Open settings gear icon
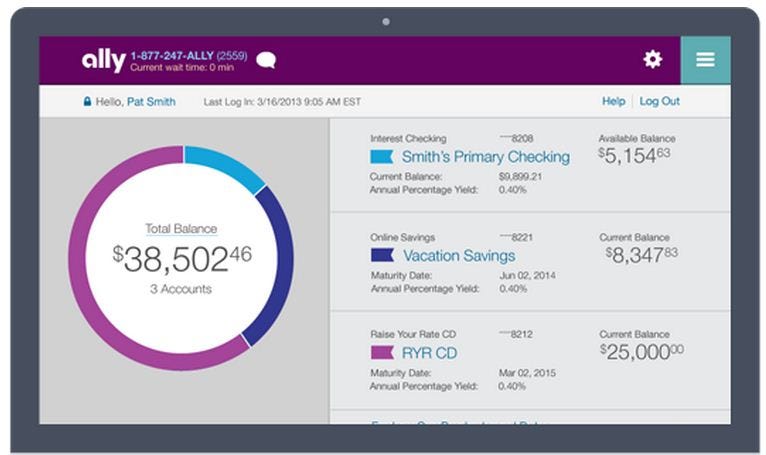The width and height of the screenshot is (766, 455). click(x=653, y=59)
